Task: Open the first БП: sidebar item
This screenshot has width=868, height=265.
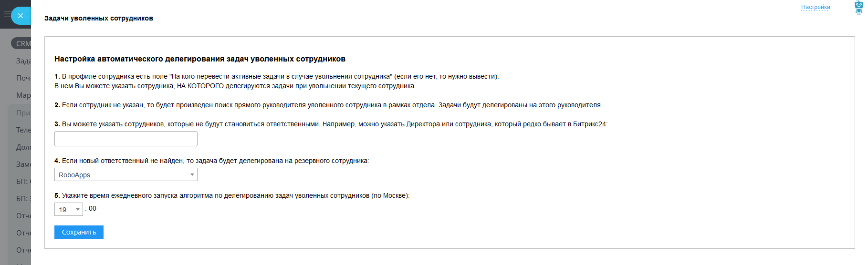Action: [23, 182]
